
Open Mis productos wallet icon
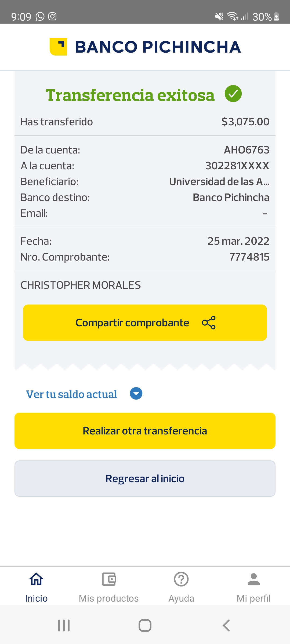click(109, 579)
